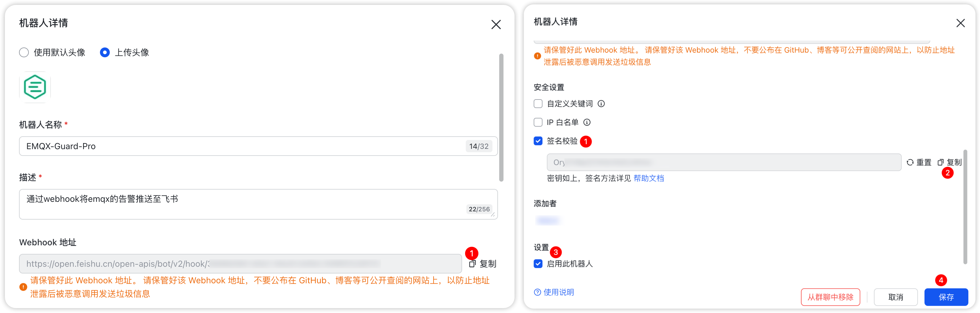The height and width of the screenshot is (313, 980).
Task: Click the 从群聊中移除 button
Action: [830, 297]
